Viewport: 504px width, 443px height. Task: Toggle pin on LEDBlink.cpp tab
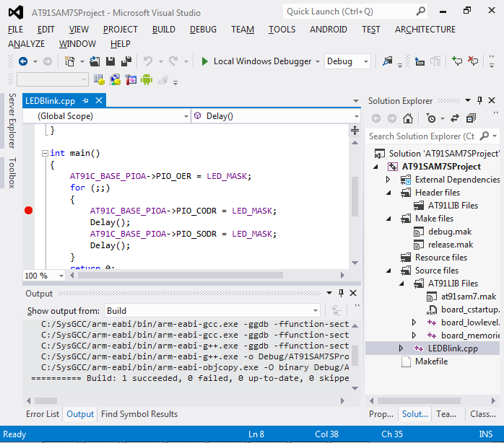85,101
